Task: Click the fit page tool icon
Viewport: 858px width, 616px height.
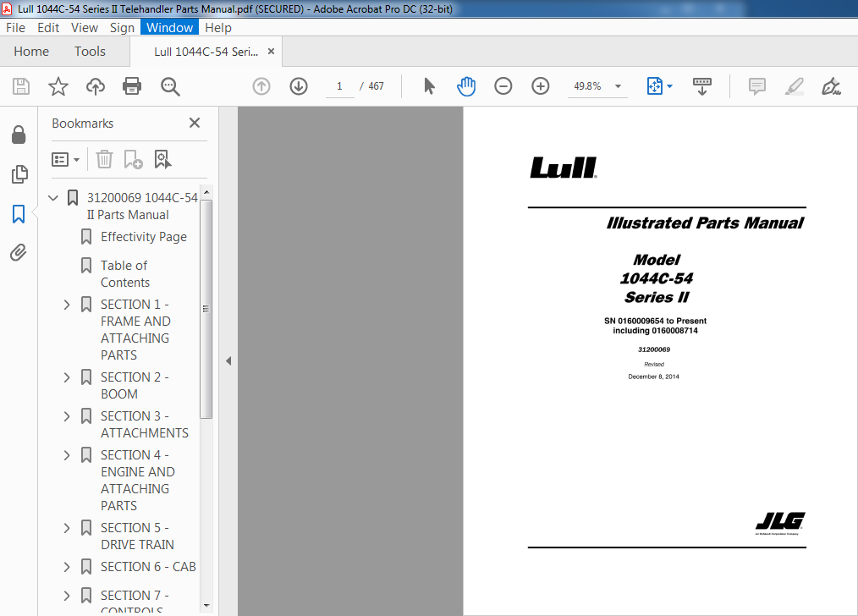Action: pyautogui.click(x=654, y=86)
